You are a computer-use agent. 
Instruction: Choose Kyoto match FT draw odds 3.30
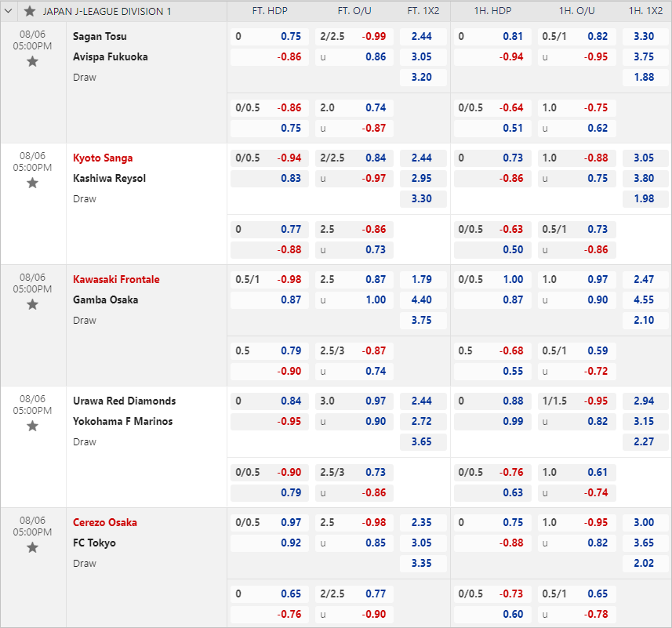423,199
